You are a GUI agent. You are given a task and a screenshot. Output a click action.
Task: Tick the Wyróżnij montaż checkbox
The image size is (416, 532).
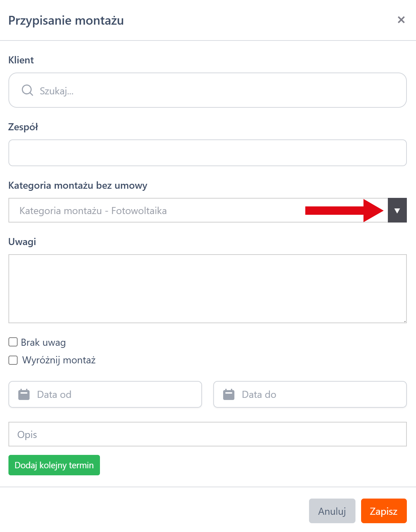coord(13,360)
